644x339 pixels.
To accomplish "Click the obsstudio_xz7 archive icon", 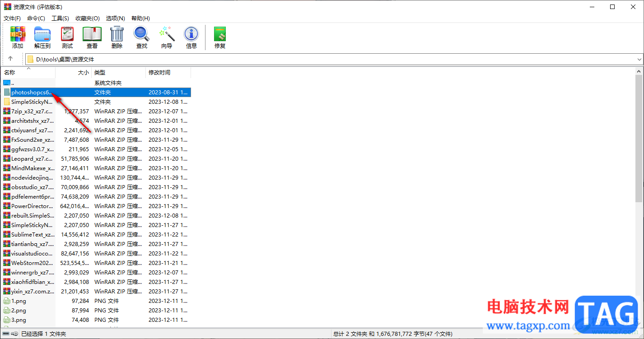I will [6, 187].
